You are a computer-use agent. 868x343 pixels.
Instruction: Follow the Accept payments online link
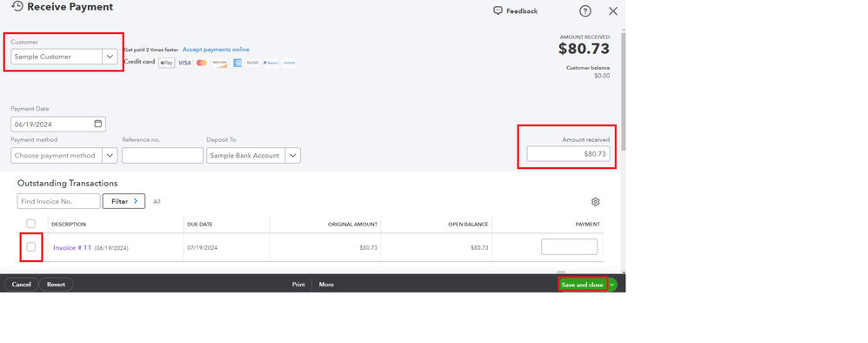pos(216,50)
